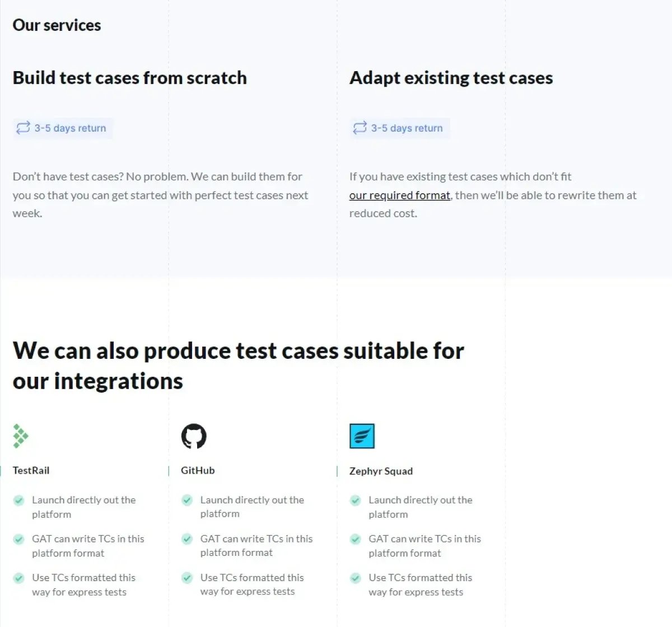Click TestRail's checkmark beside GAT can write TCs
The image size is (672, 627).
[19, 539]
